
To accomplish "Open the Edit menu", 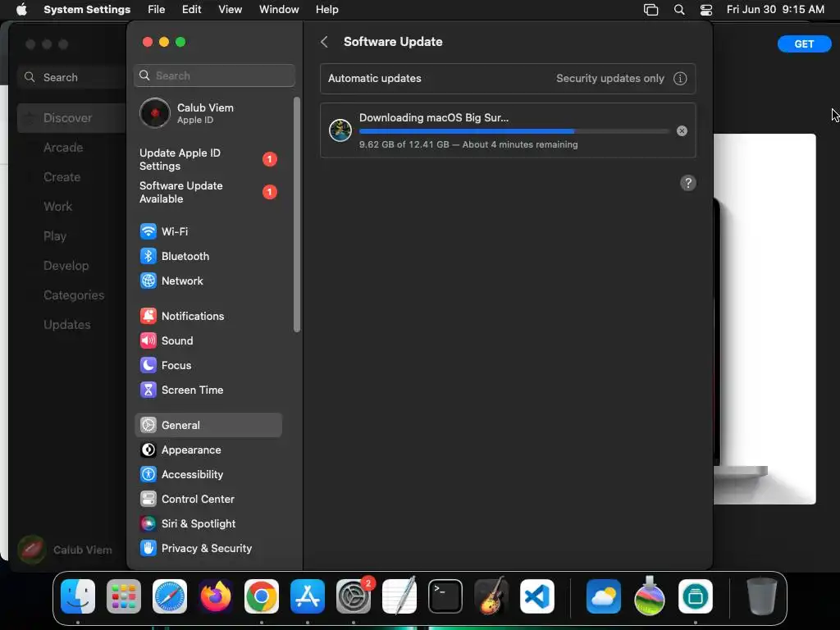I will click(x=191, y=10).
